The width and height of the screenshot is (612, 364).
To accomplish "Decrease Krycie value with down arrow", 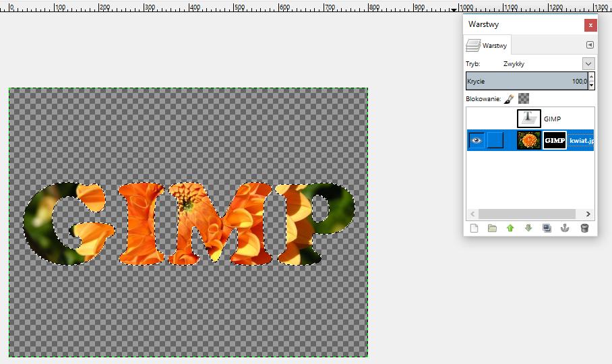I will click(x=591, y=86).
